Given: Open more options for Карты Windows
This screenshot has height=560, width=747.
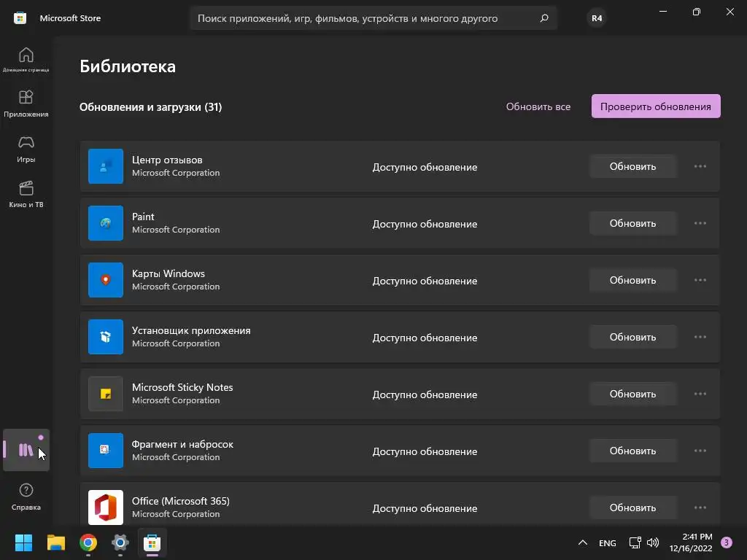Looking at the screenshot, I should (700, 280).
